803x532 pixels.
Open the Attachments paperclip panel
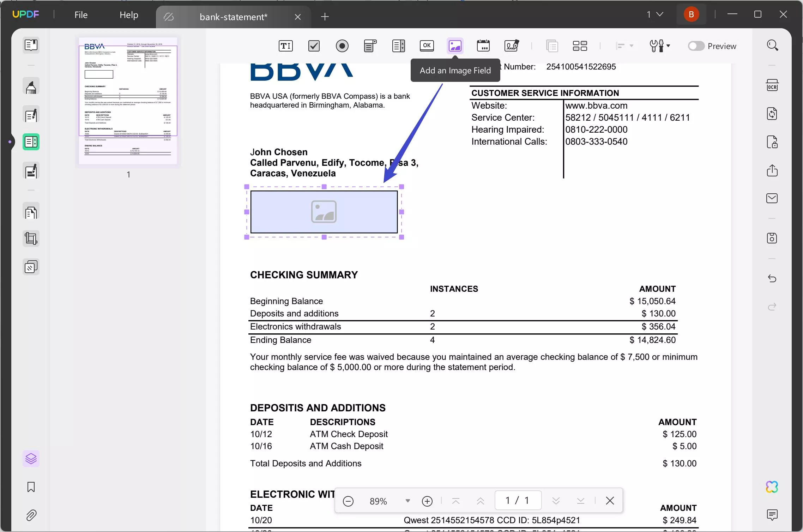pos(31,515)
